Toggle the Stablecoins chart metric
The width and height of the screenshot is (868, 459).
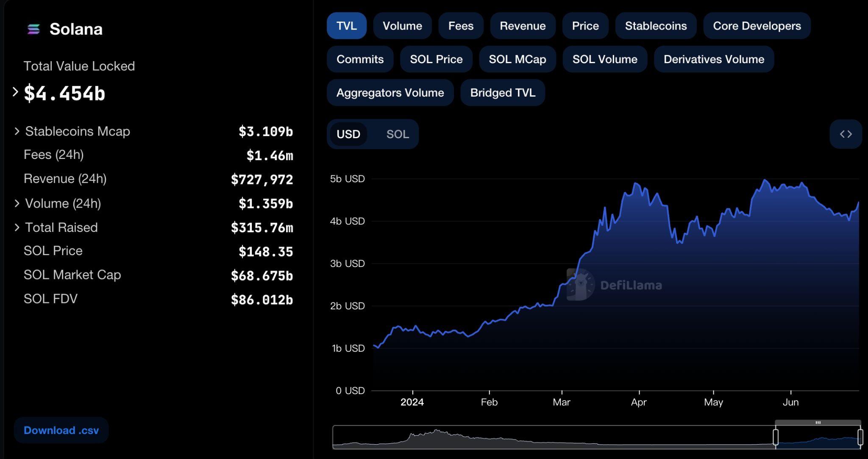click(x=656, y=26)
